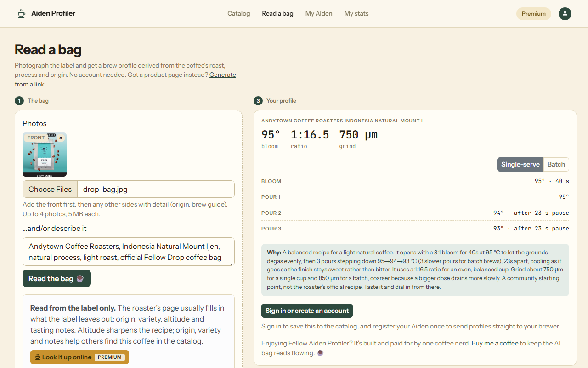The image size is (588, 368).
Task: Click the 750 µm grind value
Action: pyautogui.click(x=358, y=135)
